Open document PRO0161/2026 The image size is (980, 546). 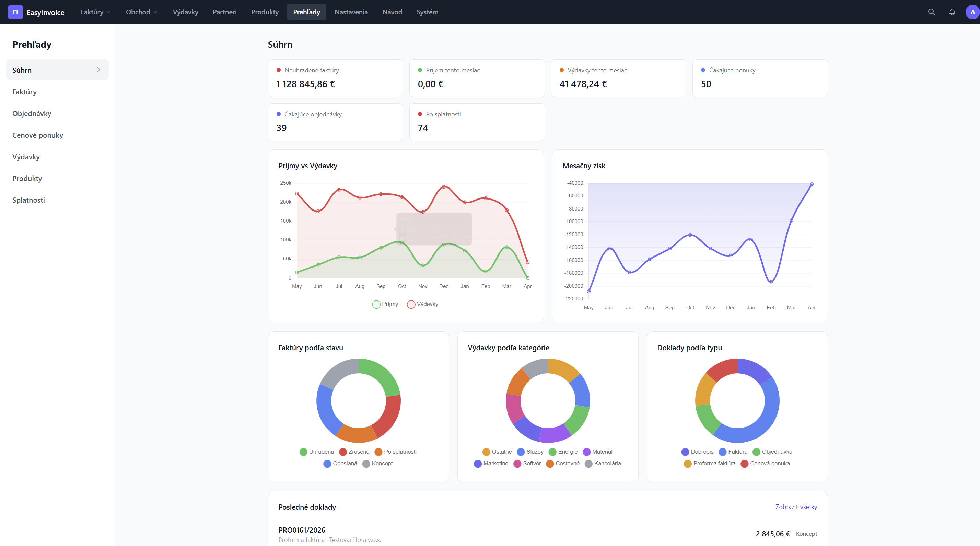tap(301, 530)
